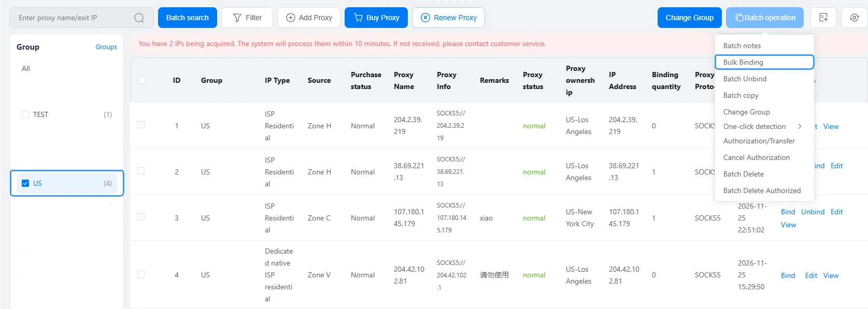
Task: Choose Bulk Binding menu item
Action: 765,62
